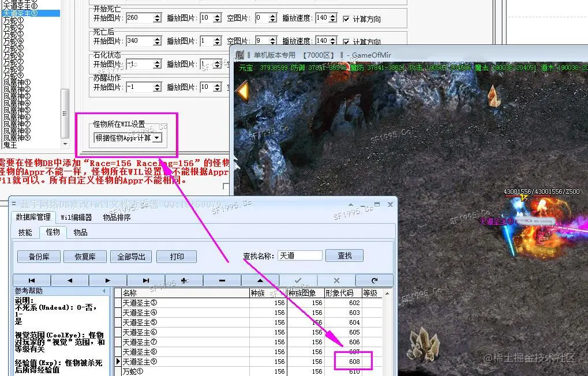Increase 苏醒动作 播放图片 spinner value
This screenshot has height=376, width=588.
coord(217,85)
